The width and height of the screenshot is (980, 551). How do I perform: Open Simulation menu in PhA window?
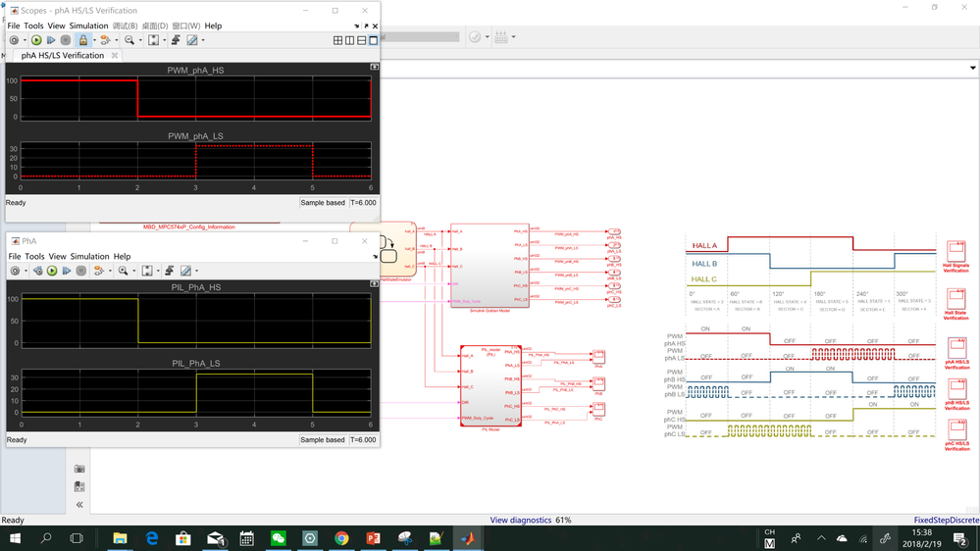[x=89, y=256]
